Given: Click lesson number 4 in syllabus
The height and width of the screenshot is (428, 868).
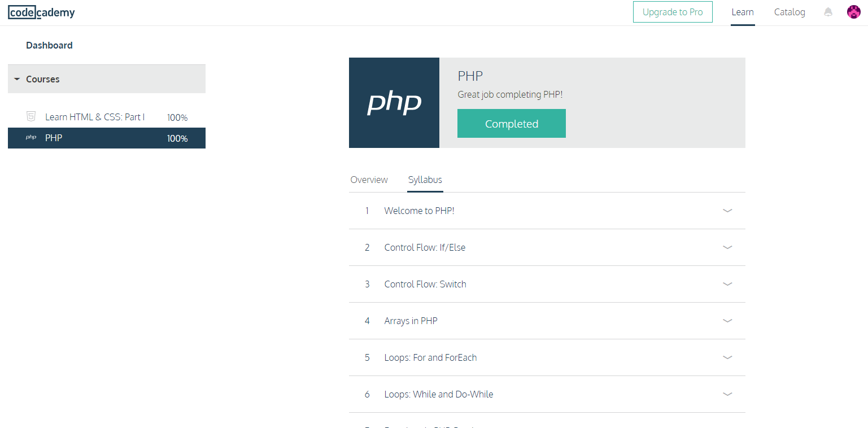Looking at the screenshot, I should click(x=367, y=321).
